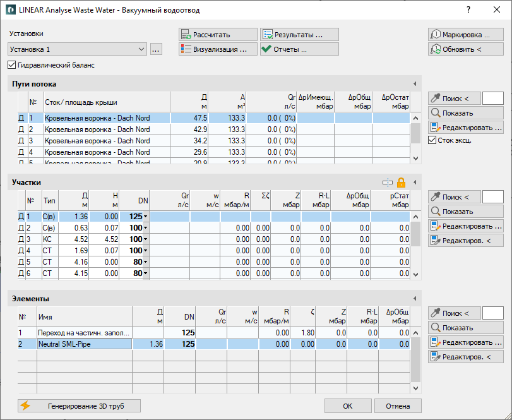Viewport: 512px width, 420px height.
Task: Click Редактировать ... in Элементы
Action: [466, 342]
